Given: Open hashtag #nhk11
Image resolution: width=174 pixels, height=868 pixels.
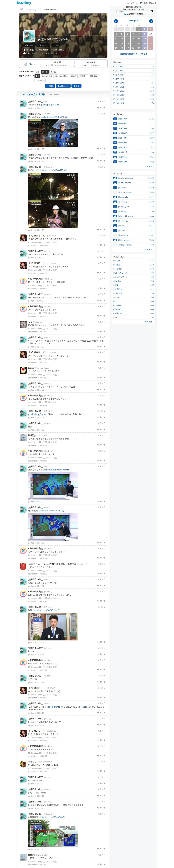Looking at the screenshot, I should click(x=117, y=265).
